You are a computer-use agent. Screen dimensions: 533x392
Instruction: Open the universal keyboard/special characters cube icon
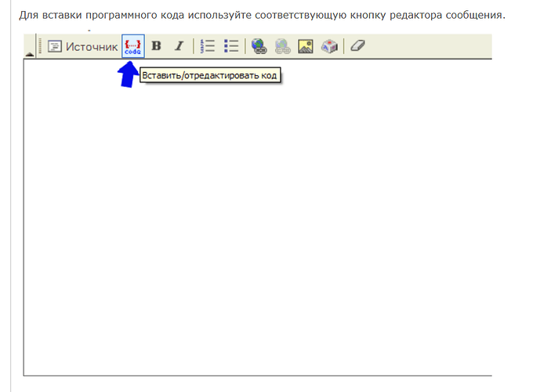tap(329, 46)
